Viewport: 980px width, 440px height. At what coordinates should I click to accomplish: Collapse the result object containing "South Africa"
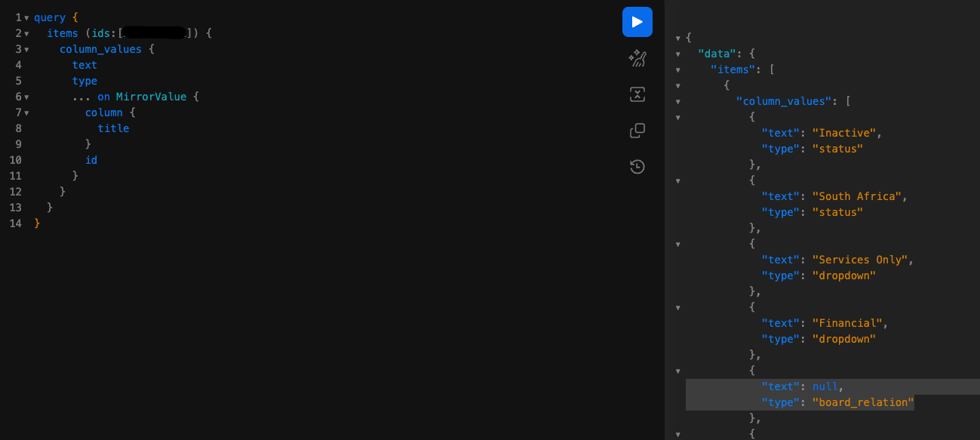[677, 180]
